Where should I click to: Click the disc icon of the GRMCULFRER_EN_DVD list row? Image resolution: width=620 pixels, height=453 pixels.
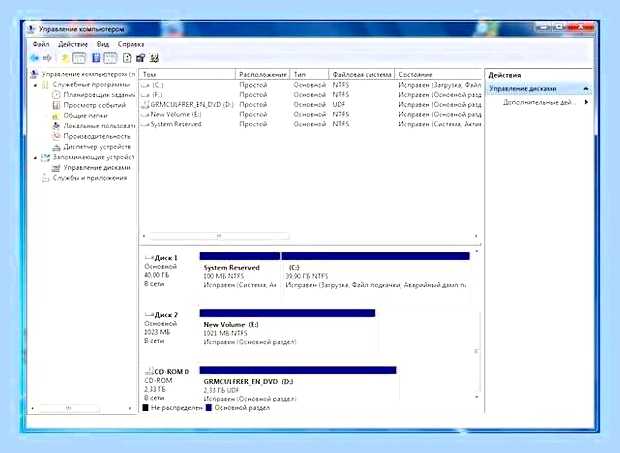[x=145, y=105]
